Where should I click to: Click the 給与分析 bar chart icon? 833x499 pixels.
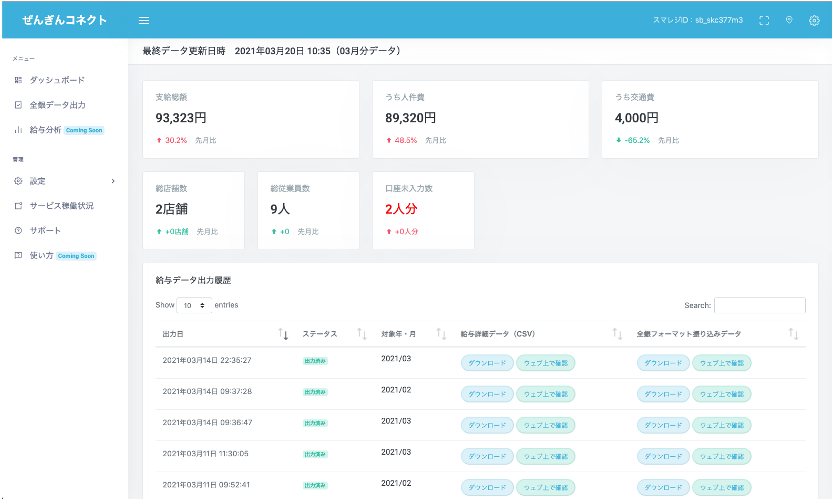(18, 129)
